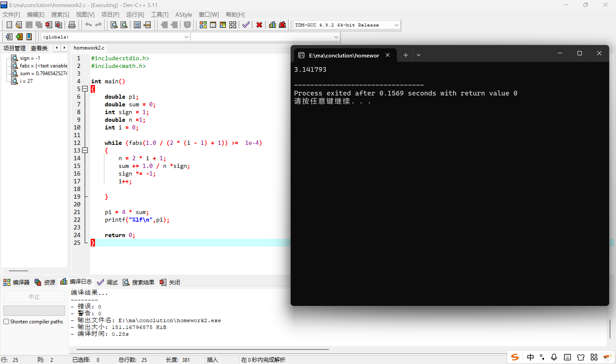Click the console new tab plus button

tap(406, 55)
